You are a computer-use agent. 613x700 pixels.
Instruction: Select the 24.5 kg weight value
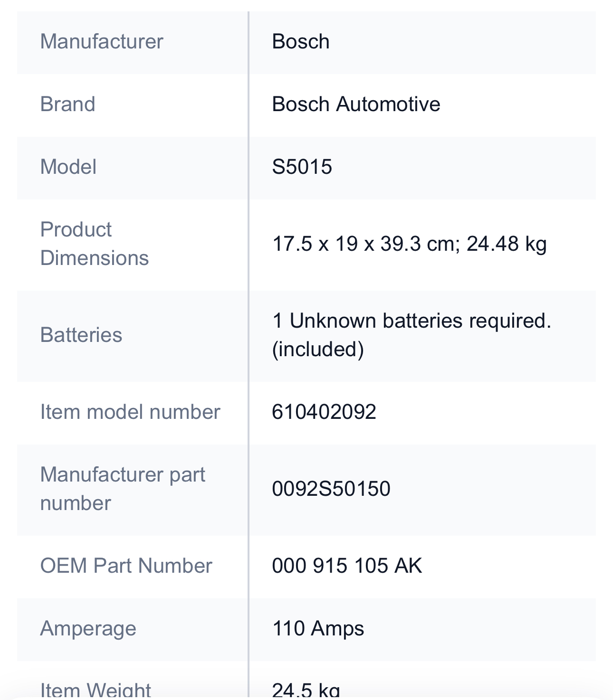[306, 690]
